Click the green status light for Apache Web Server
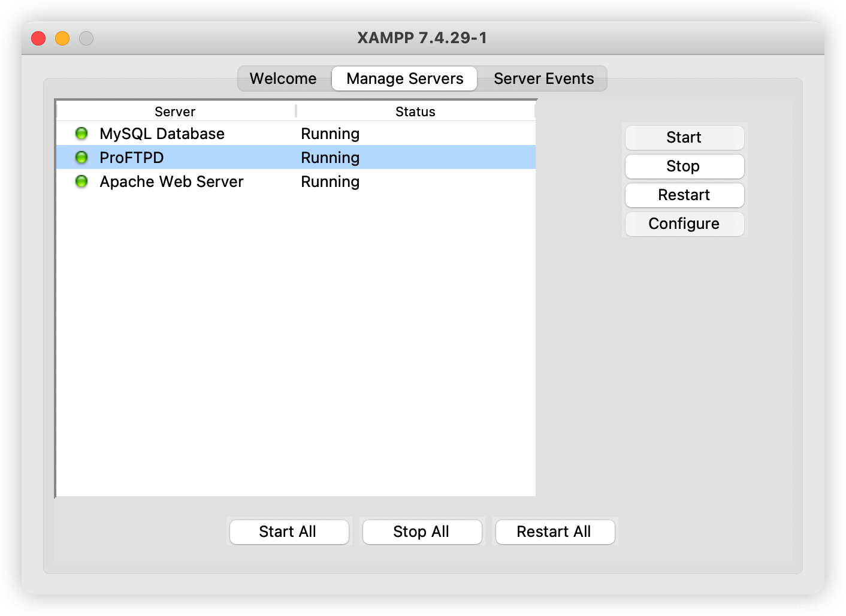The width and height of the screenshot is (846, 616). pos(81,181)
